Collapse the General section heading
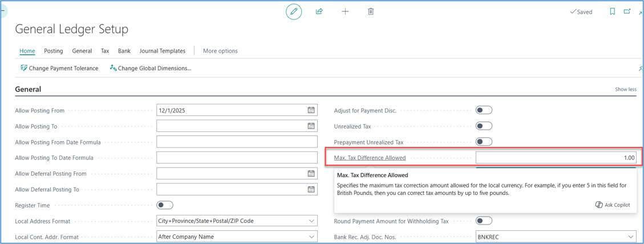This screenshot has width=644, height=244. (x=28, y=89)
